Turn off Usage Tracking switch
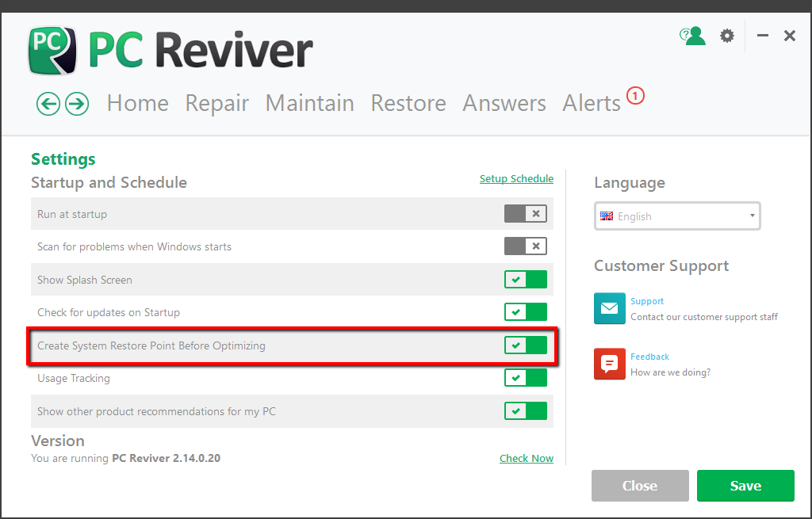 [x=526, y=378]
